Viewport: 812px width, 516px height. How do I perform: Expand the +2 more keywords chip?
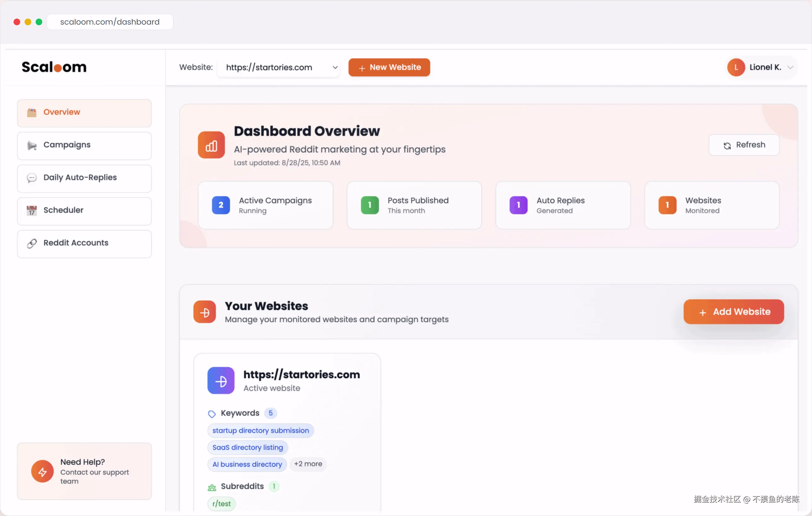[x=308, y=464]
